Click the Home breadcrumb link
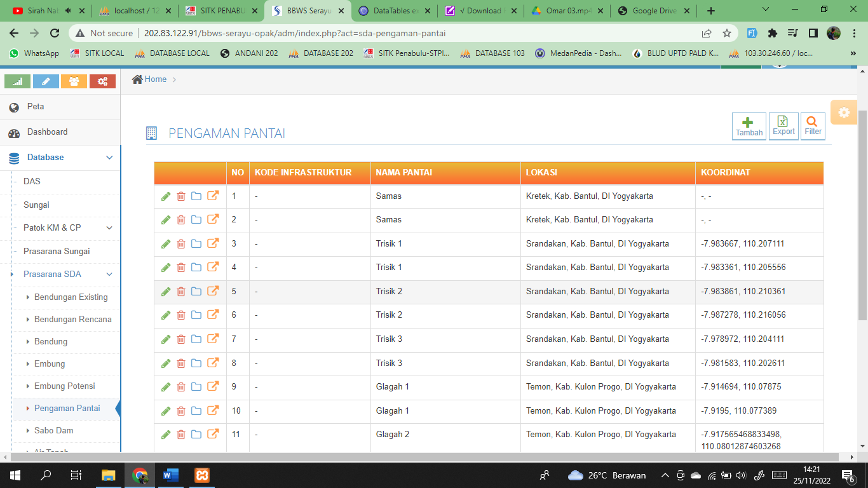868x488 pixels. [x=155, y=79]
